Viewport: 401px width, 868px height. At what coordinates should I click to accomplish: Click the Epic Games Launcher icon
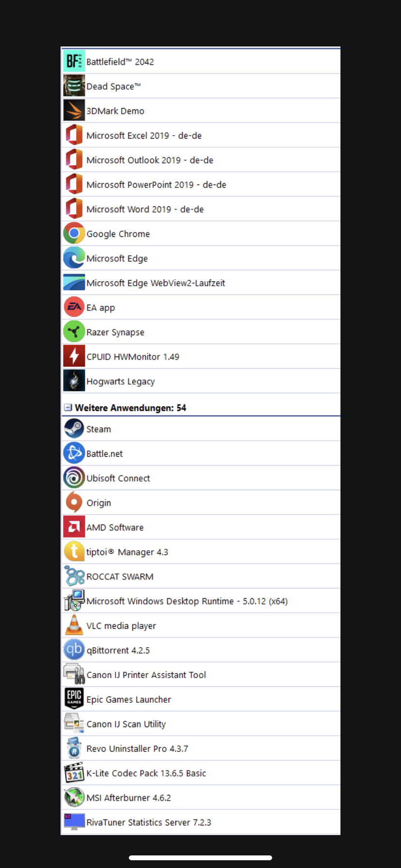[74, 699]
